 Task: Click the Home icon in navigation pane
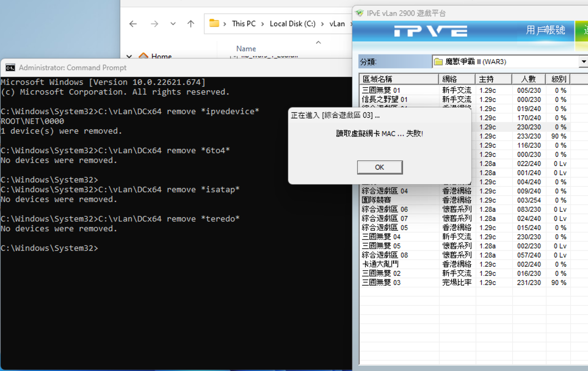pos(143,56)
